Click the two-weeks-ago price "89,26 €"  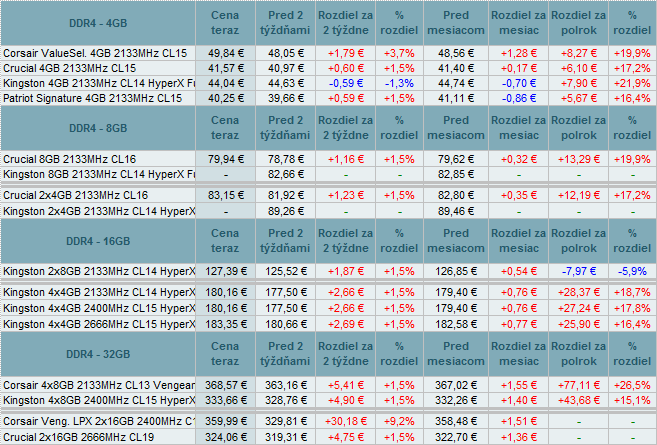286,211
